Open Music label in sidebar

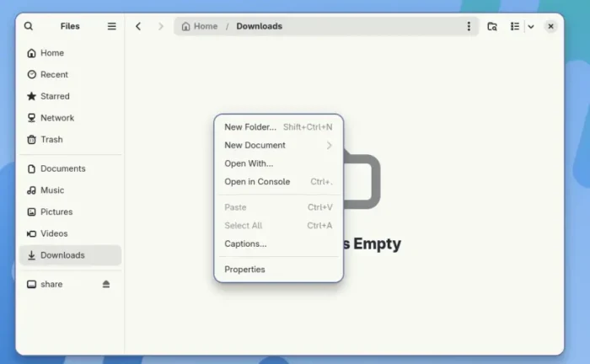point(52,190)
